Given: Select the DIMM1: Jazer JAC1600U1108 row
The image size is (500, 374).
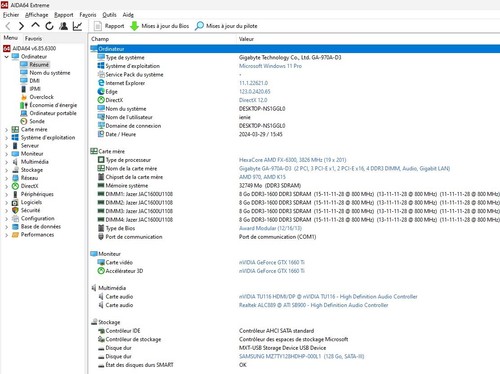Looking at the screenshot, I should [295, 194].
